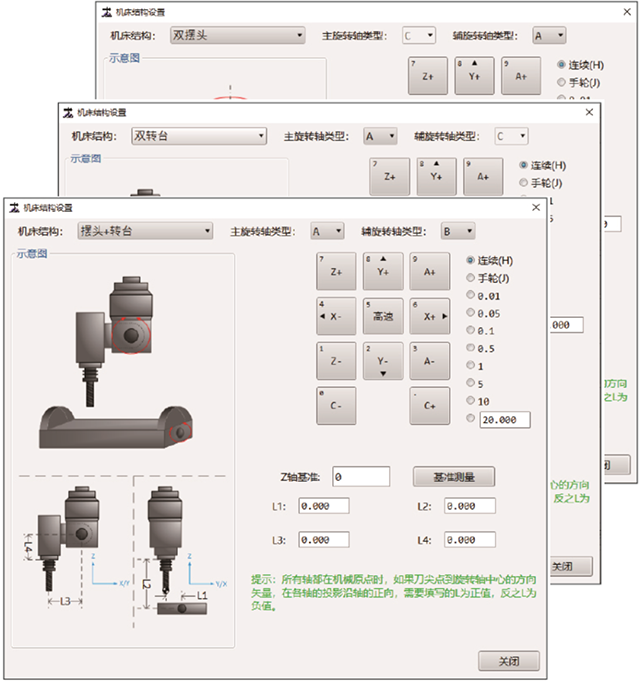
Task: Expand the 辅旋转轴类型 dropdown showing B
Action: click(457, 231)
